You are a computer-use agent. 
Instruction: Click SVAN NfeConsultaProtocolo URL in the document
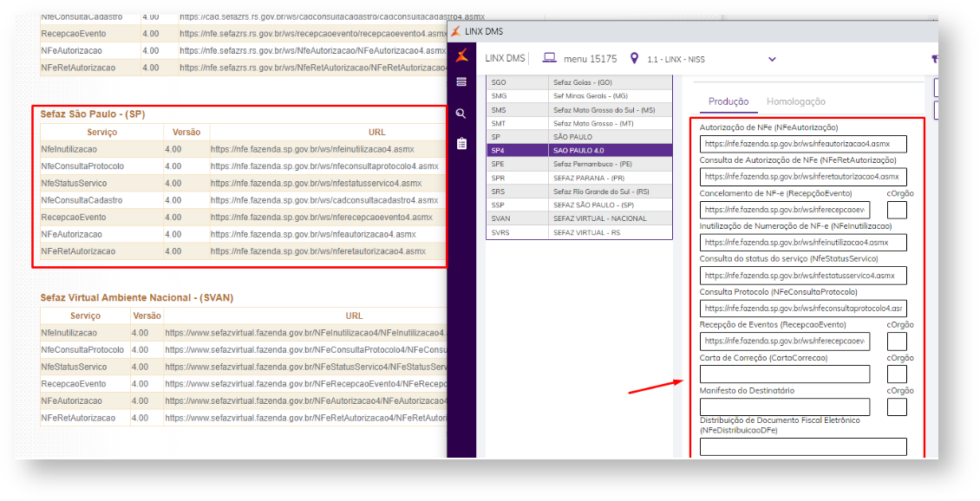coord(305,350)
